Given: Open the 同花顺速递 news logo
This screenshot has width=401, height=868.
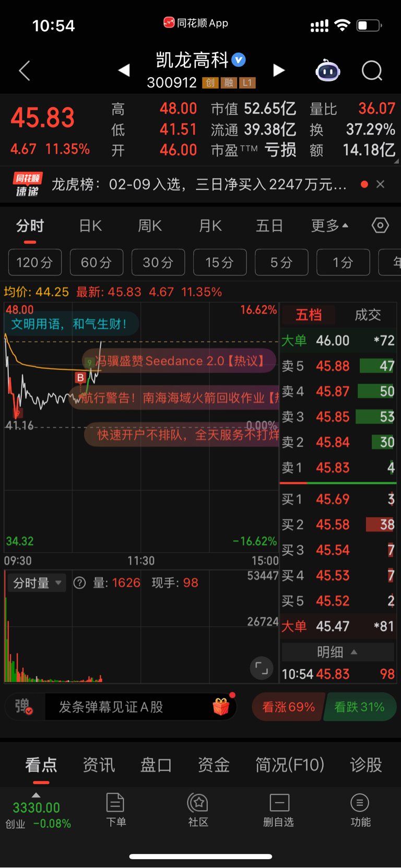Looking at the screenshot, I should (27, 184).
